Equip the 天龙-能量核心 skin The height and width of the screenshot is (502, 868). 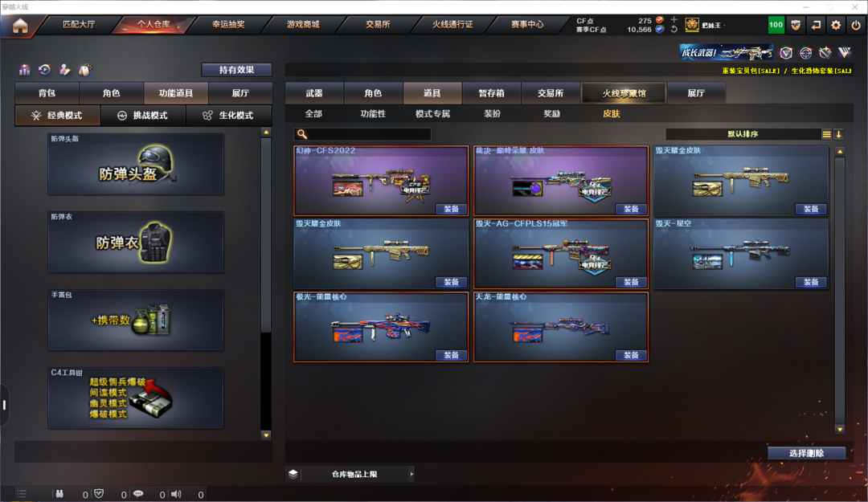pos(631,355)
